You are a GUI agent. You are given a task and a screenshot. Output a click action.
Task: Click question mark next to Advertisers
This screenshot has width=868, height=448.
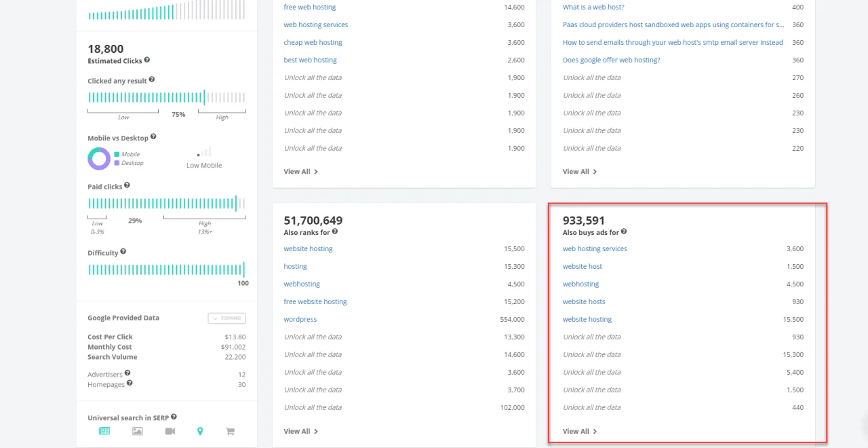tap(127, 373)
